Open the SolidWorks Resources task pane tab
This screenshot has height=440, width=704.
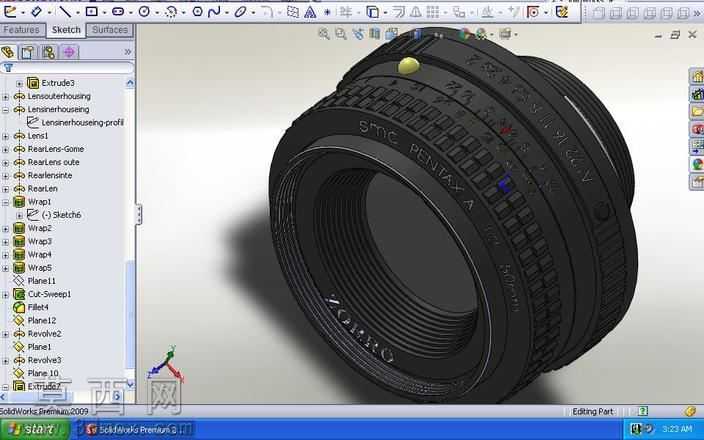click(x=698, y=76)
